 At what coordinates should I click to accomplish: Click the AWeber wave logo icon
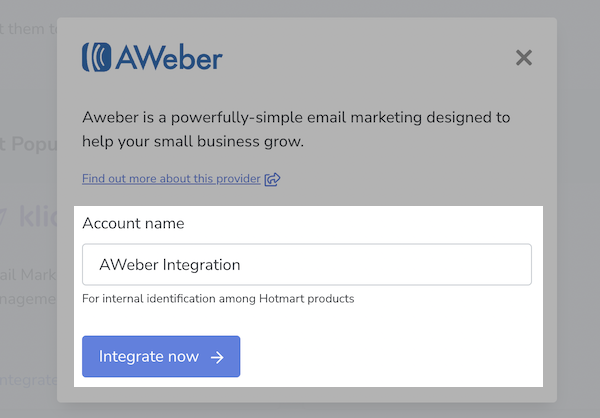(x=97, y=57)
